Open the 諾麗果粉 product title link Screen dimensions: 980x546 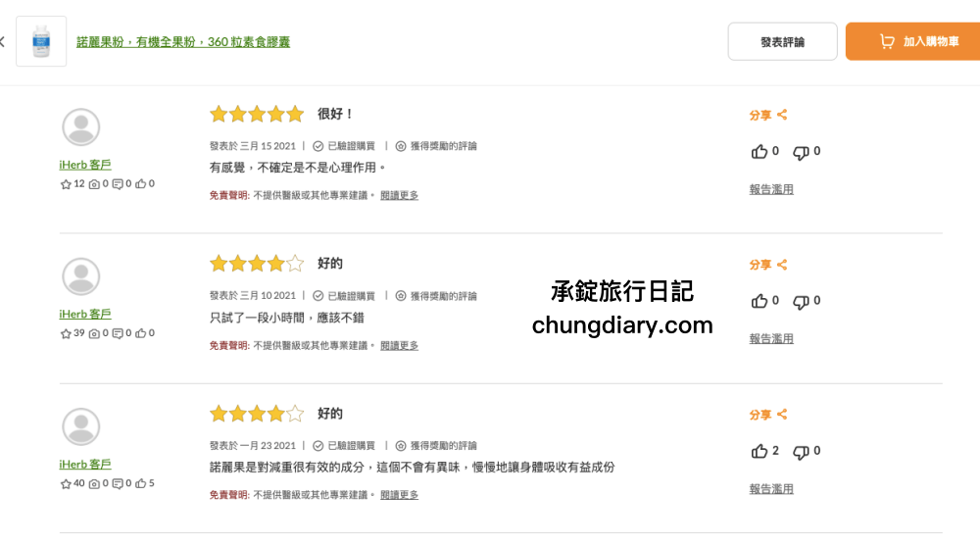(183, 42)
